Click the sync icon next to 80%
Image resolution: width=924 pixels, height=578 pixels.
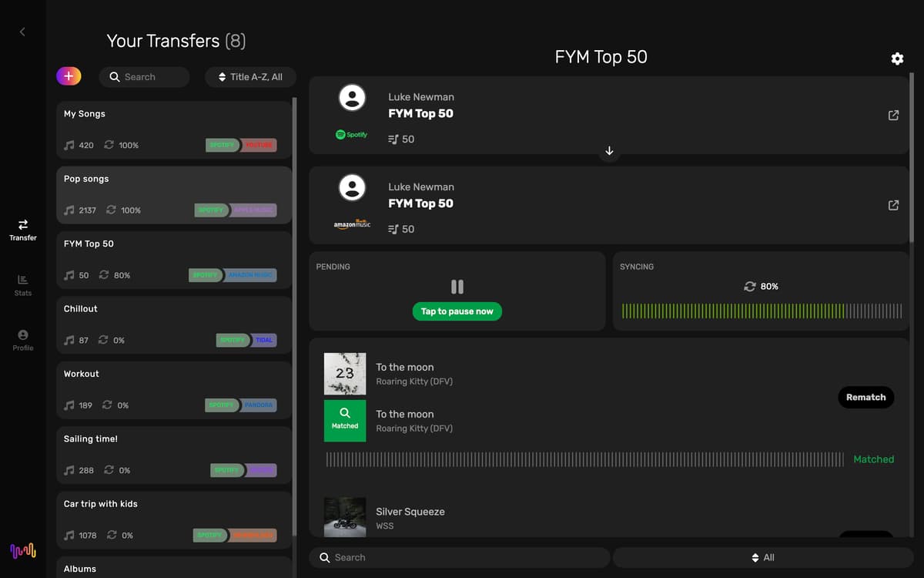click(x=749, y=287)
